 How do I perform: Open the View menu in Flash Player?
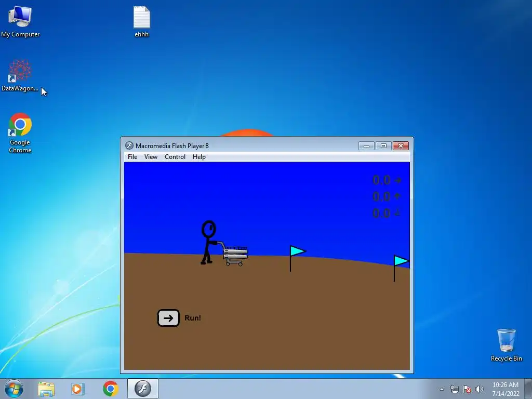pos(151,157)
